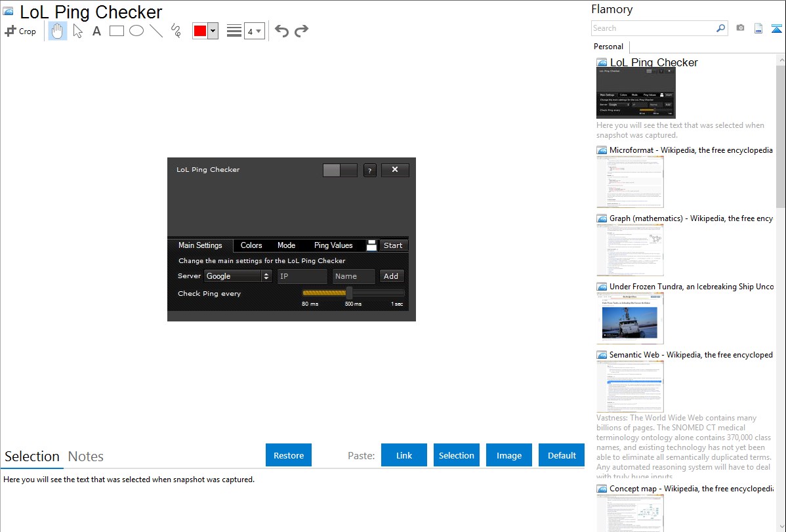Image resolution: width=786 pixels, height=532 pixels.
Task: Open the red color dropdown arrow
Action: pyautogui.click(x=213, y=31)
